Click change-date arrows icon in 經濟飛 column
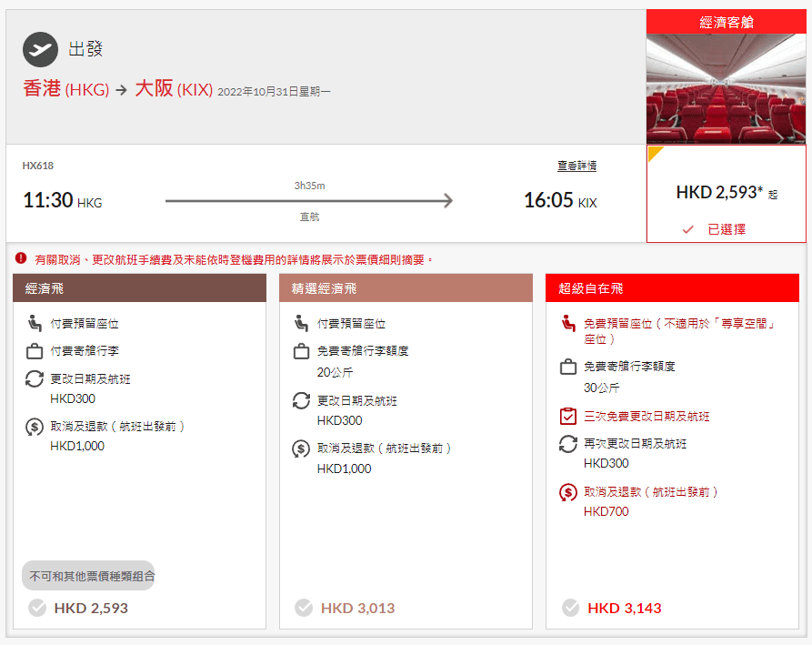 [x=35, y=379]
